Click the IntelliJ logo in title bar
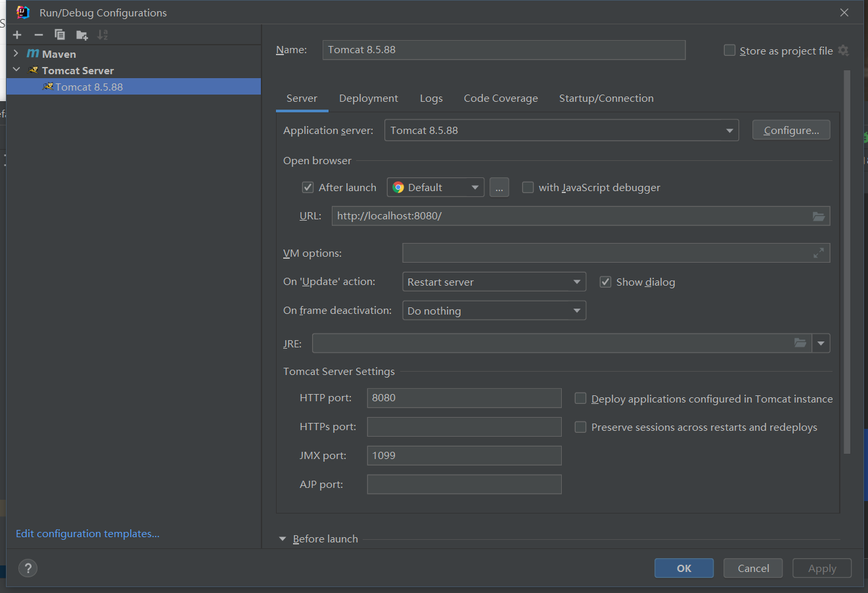The width and height of the screenshot is (868, 593). pos(23,12)
